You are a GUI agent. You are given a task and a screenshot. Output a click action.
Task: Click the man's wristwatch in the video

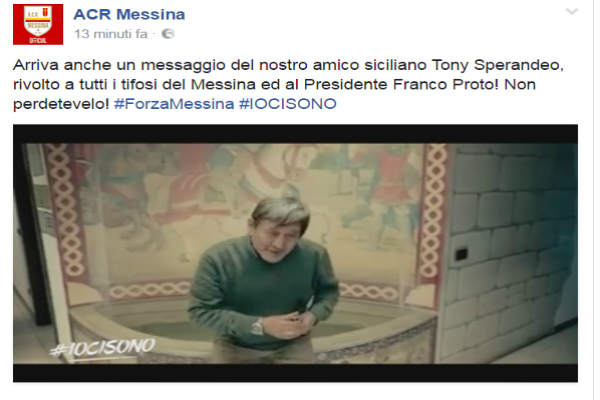point(258,327)
